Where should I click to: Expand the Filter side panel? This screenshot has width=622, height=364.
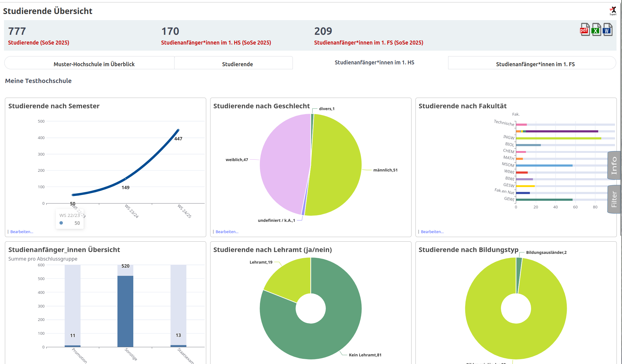tap(614, 199)
